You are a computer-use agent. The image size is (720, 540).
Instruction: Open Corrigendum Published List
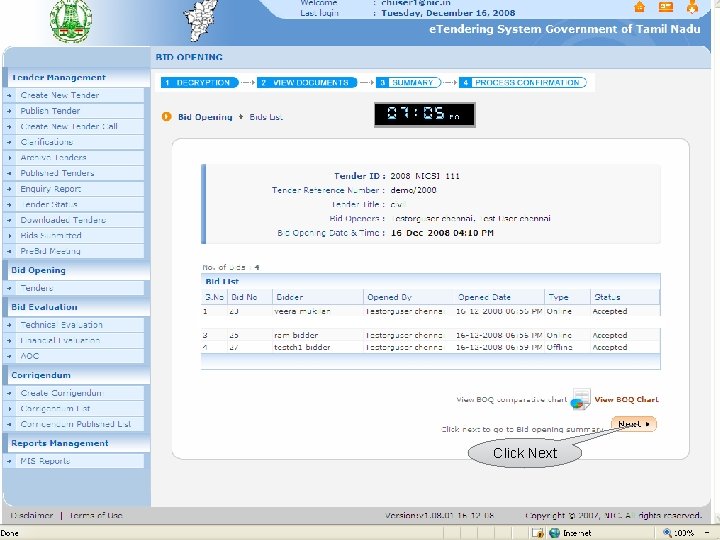click(75, 424)
